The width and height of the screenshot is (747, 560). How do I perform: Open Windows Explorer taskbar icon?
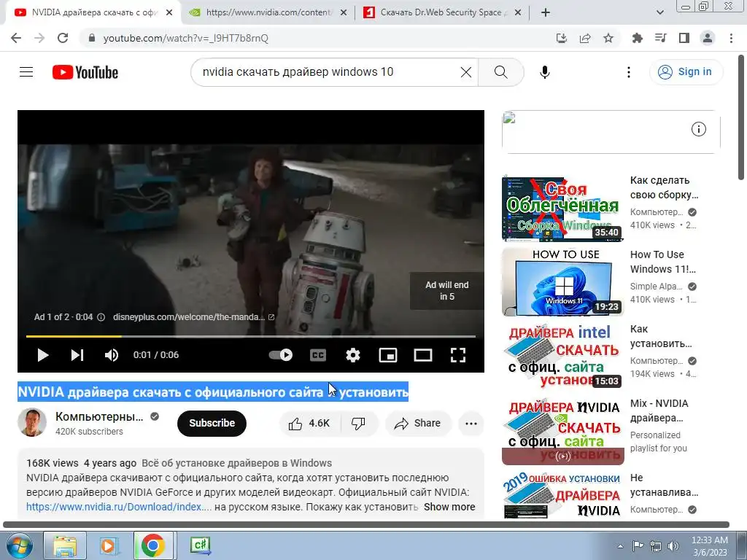point(65,545)
